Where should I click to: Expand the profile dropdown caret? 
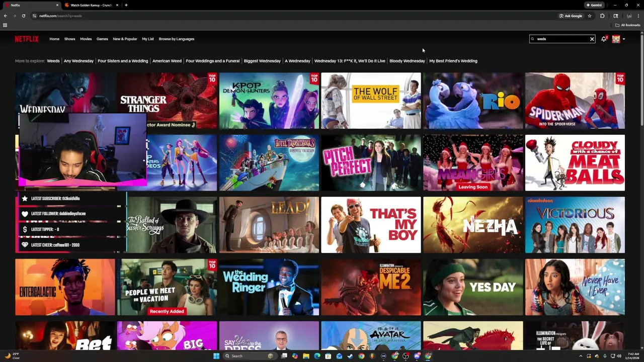624,39
